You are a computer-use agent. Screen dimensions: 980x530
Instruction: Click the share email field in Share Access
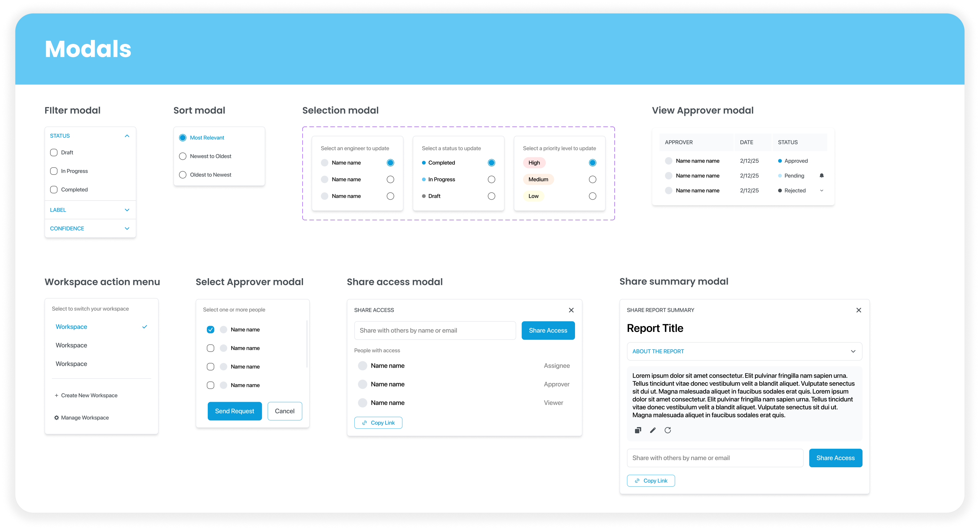coord(434,330)
